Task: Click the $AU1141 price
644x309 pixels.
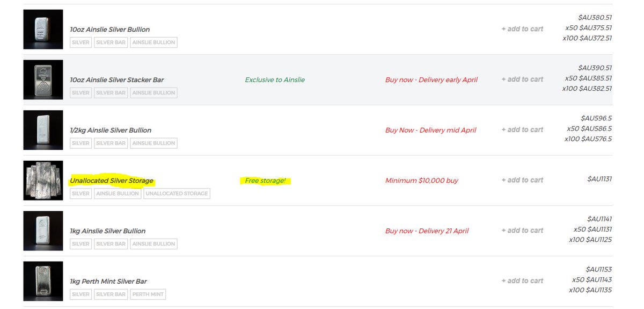Action: tap(599, 219)
